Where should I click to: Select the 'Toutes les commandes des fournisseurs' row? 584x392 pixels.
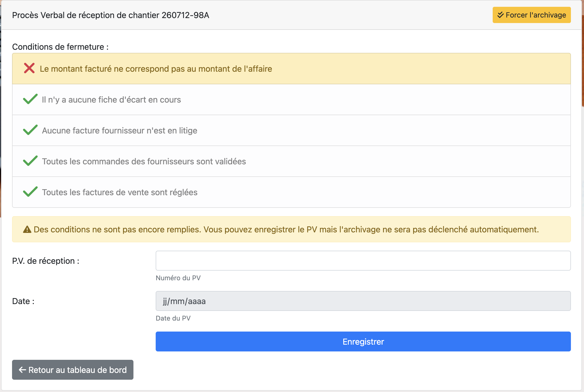tap(291, 161)
